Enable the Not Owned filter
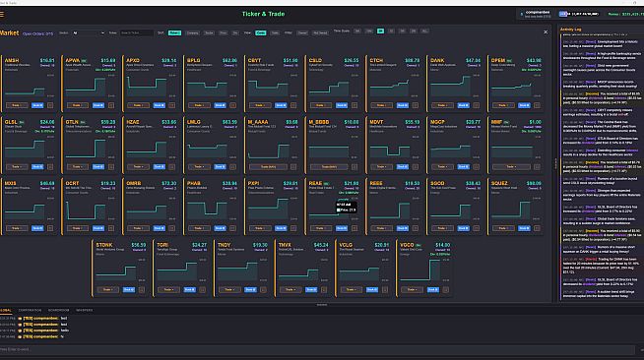This screenshot has width=644, height=360. (x=320, y=32)
